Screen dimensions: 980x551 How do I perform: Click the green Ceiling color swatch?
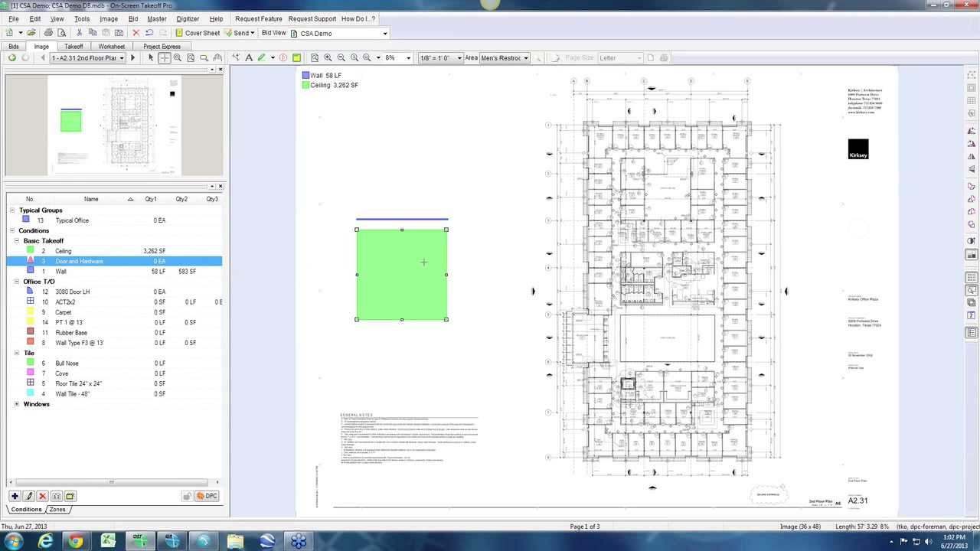(31, 250)
